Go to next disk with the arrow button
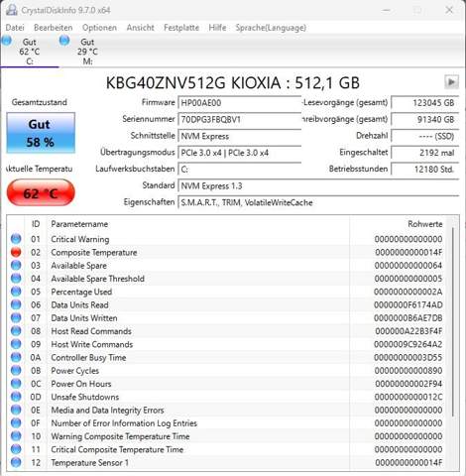Viewport: 466px width, 476px height. point(451,82)
